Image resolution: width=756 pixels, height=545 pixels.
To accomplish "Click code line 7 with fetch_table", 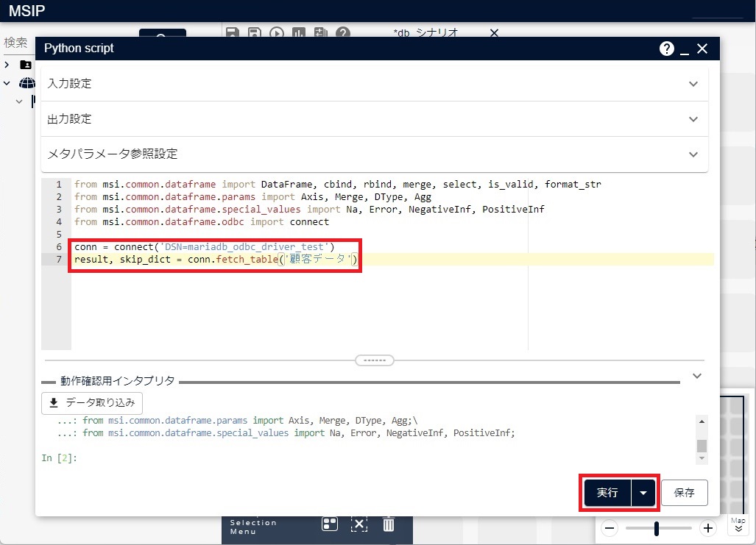I will click(216, 259).
